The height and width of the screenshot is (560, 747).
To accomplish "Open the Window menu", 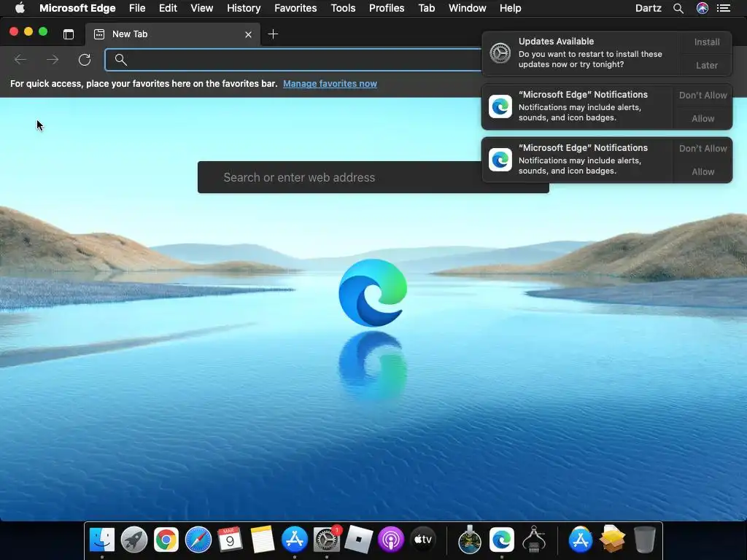I will 468,8.
